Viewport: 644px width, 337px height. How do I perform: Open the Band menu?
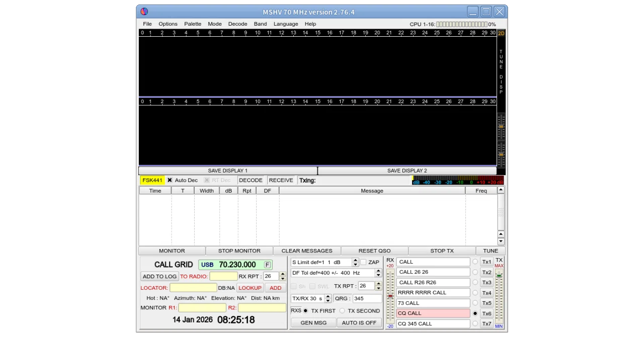coord(261,24)
